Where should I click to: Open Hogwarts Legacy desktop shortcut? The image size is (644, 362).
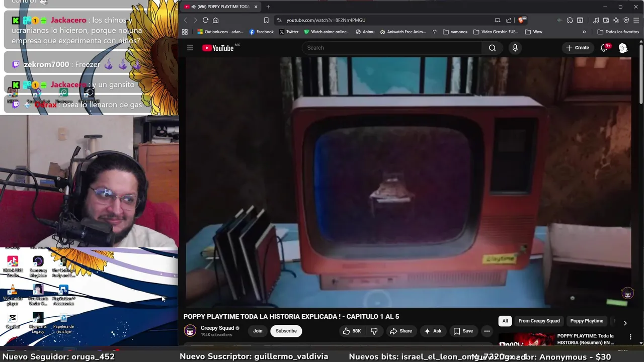pyautogui.click(x=38, y=323)
